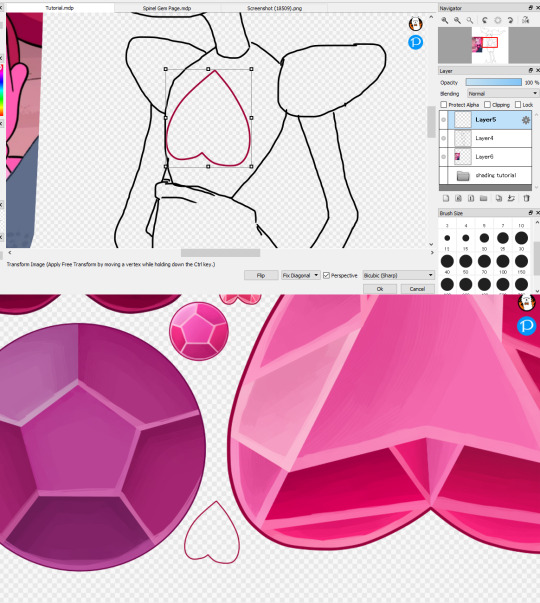
Task: Click the canvas vertical scrollbar thumb
Action: coord(431,121)
